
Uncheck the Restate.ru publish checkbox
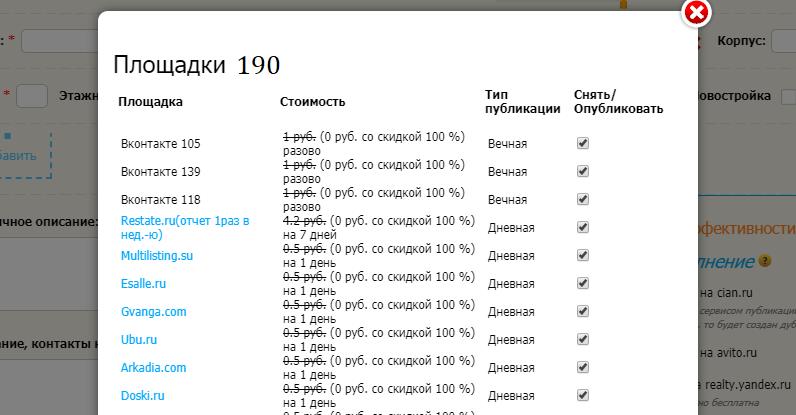pos(583,227)
